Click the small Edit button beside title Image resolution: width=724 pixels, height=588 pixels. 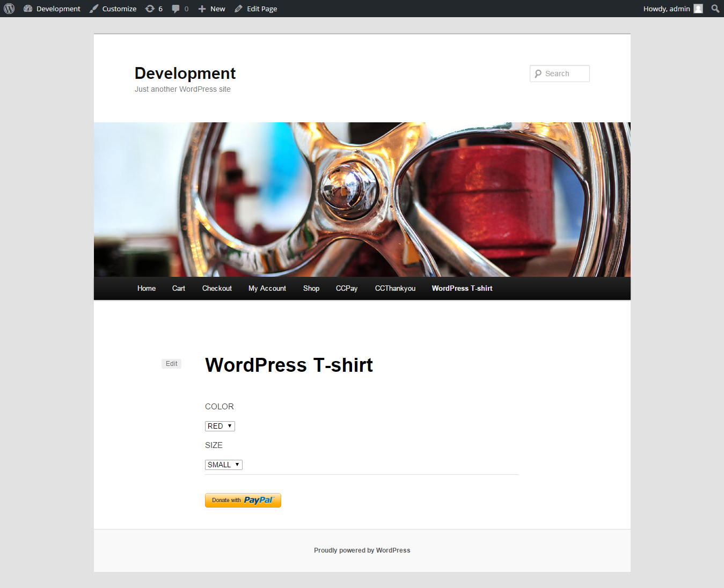(172, 364)
